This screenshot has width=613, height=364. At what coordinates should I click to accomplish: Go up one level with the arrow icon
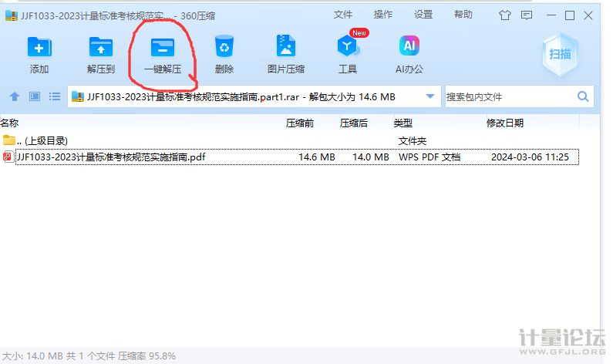14,96
